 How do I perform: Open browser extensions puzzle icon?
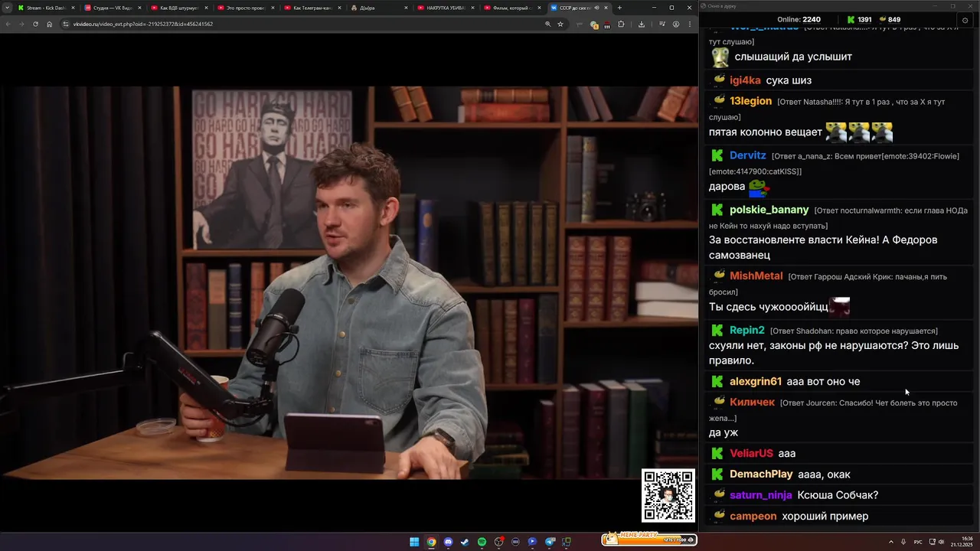621,24
